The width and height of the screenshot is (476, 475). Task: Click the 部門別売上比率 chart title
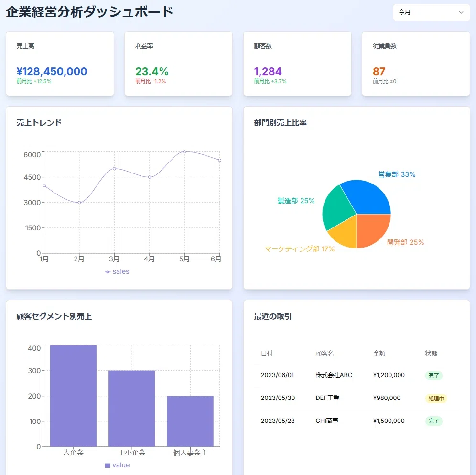coord(280,123)
